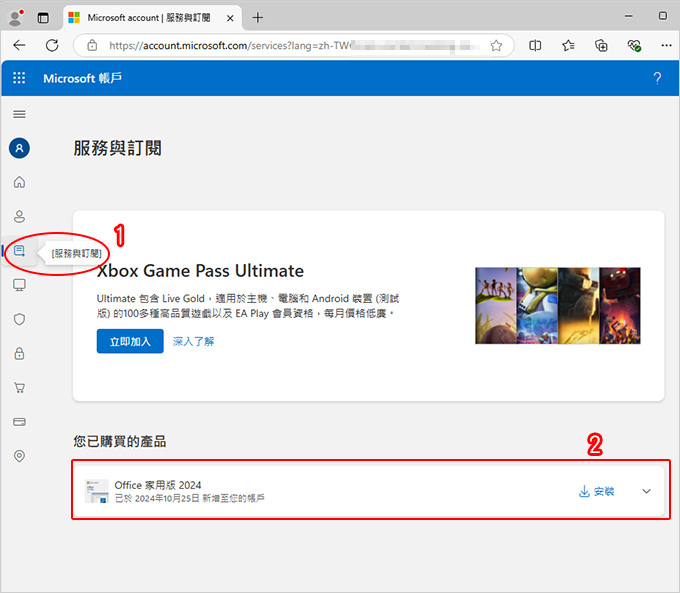The height and width of the screenshot is (593, 680).
Task: Go back with the browser back arrow
Action: tap(19, 45)
